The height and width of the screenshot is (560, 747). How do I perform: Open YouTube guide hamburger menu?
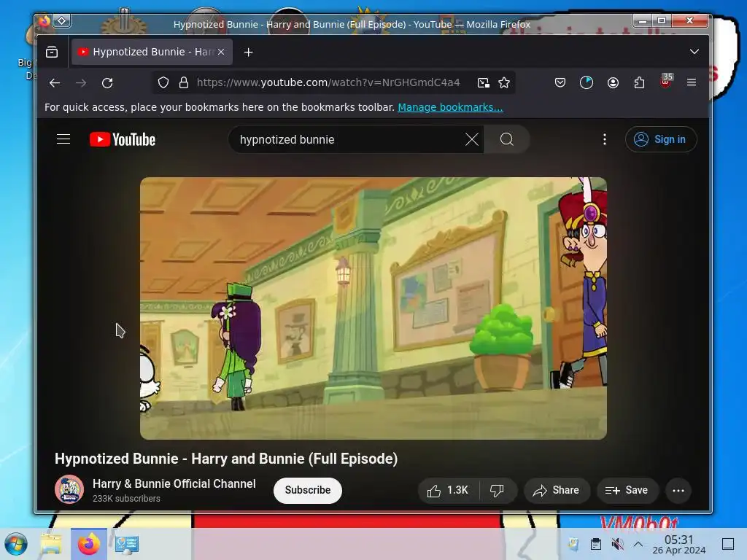[x=63, y=139]
